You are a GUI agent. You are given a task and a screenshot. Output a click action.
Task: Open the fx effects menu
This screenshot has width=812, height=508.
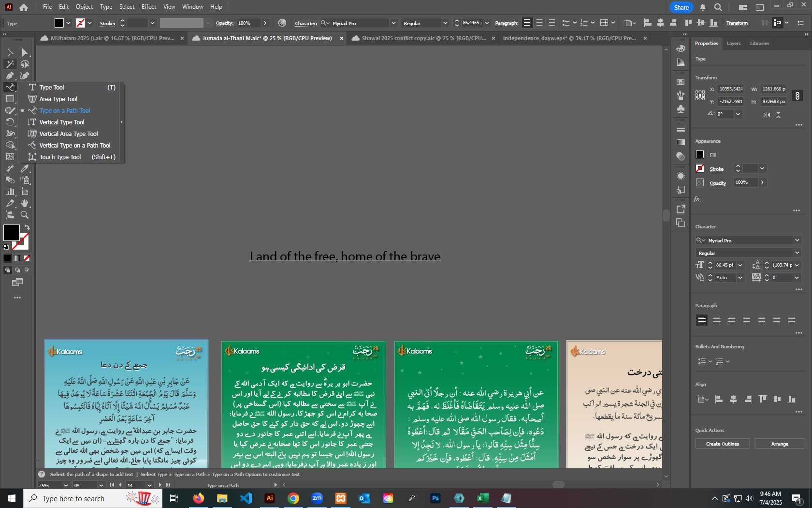(x=697, y=199)
